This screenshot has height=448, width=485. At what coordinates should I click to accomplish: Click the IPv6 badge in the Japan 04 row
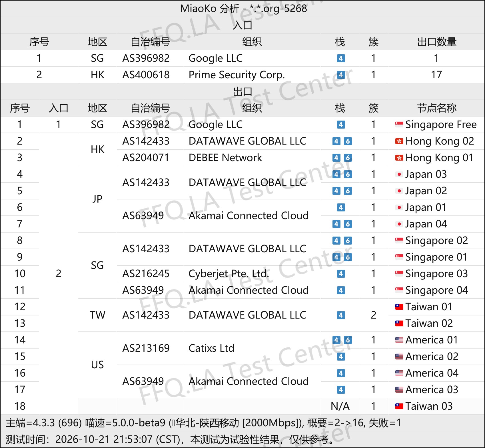click(348, 224)
